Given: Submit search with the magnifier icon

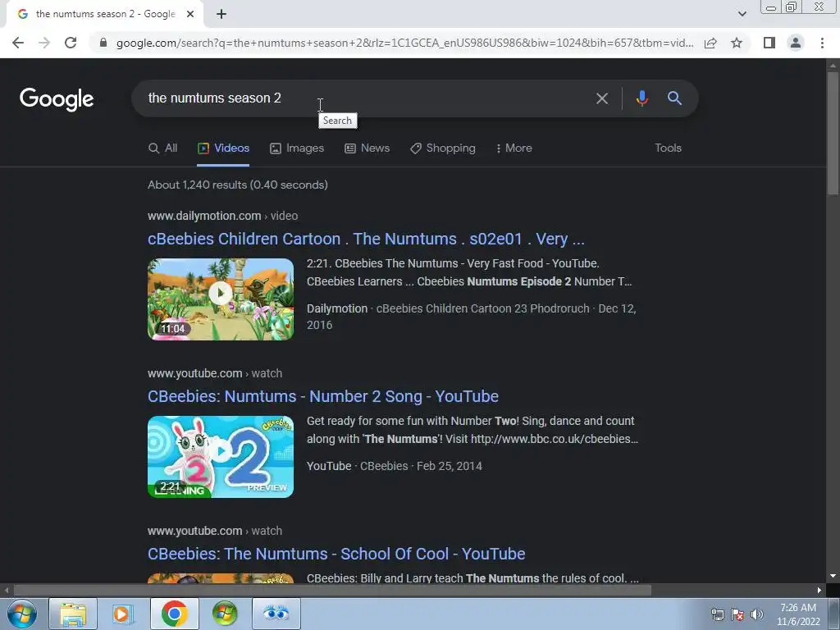Looking at the screenshot, I should [x=674, y=98].
